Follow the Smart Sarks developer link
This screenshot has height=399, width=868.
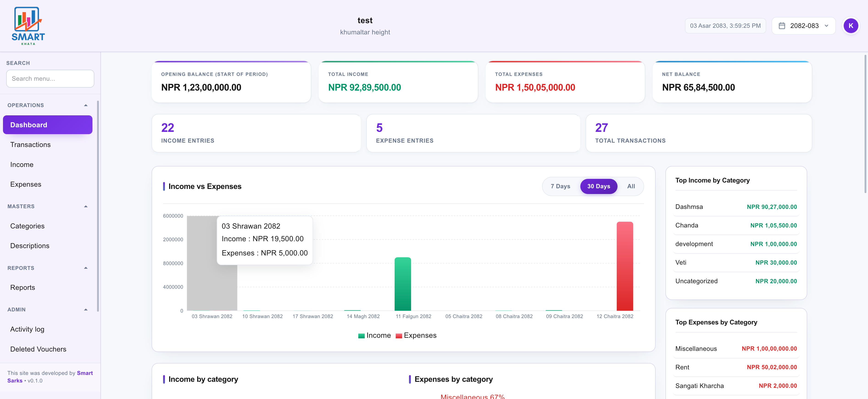click(x=50, y=377)
